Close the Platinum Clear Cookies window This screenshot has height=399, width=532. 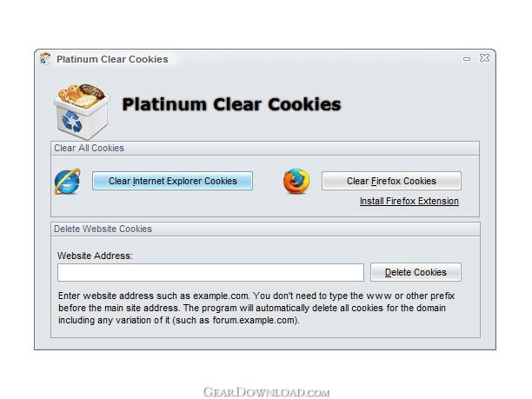point(484,58)
